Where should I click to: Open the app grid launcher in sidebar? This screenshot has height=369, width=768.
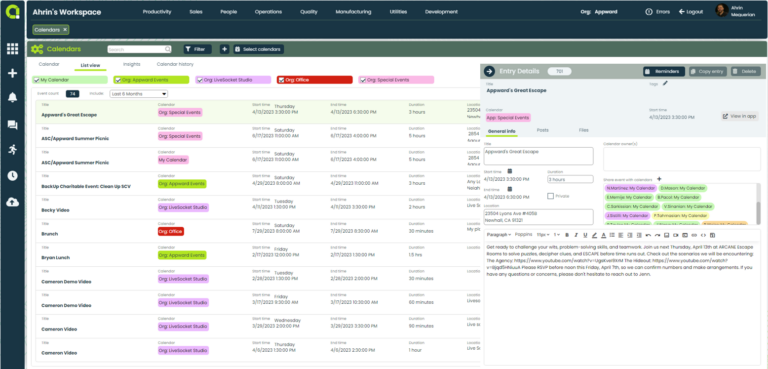point(12,49)
